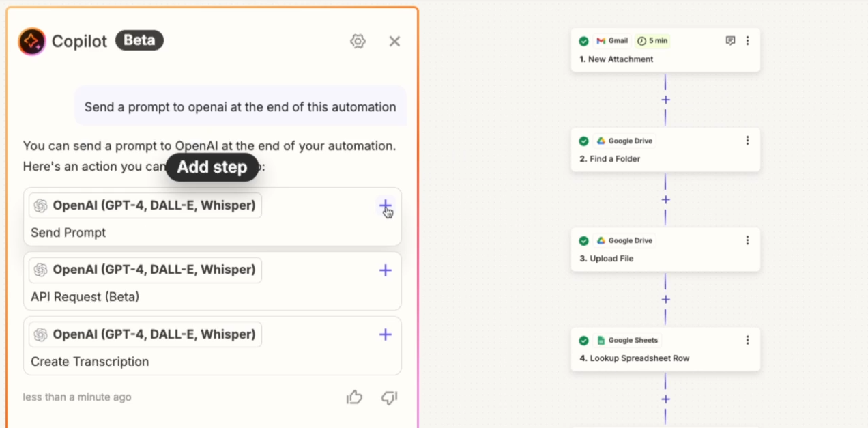Click OpenAI icon in Send Prompt card
Viewport: 868px width, 428px height.
pyautogui.click(x=41, y=205)
